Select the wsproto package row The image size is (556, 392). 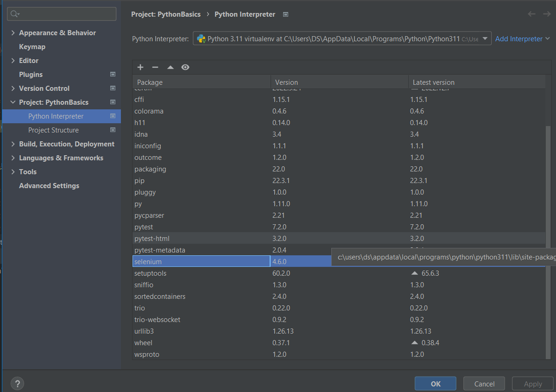pyautogui.click(x=338, y=354)
